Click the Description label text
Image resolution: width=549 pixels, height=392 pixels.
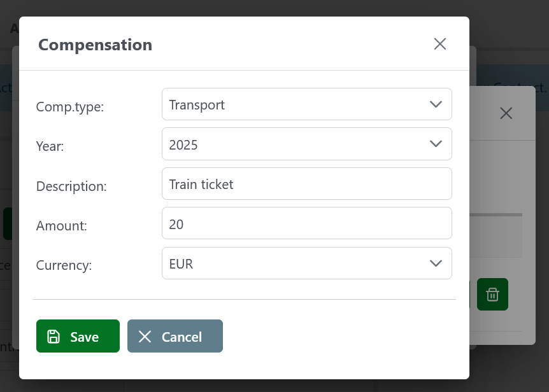tap(71, 186)
